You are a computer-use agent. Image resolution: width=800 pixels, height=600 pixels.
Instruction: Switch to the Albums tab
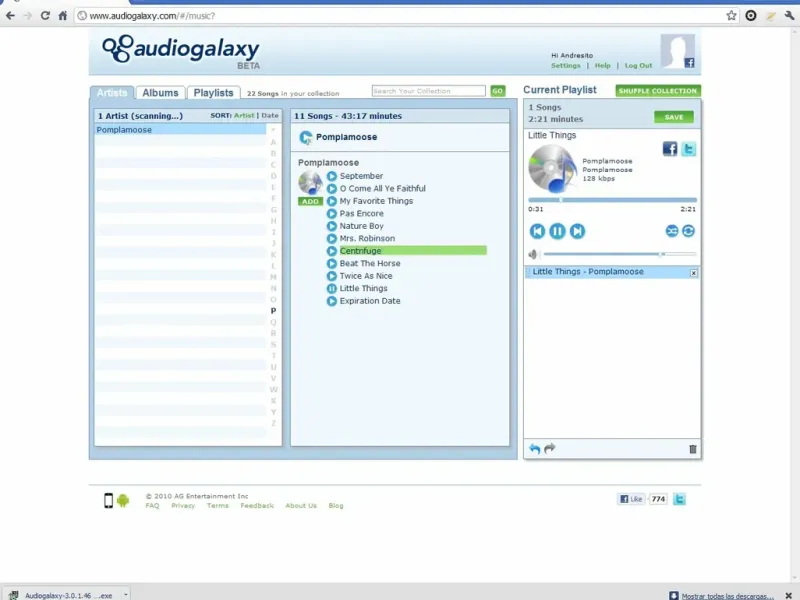[160, 93]
